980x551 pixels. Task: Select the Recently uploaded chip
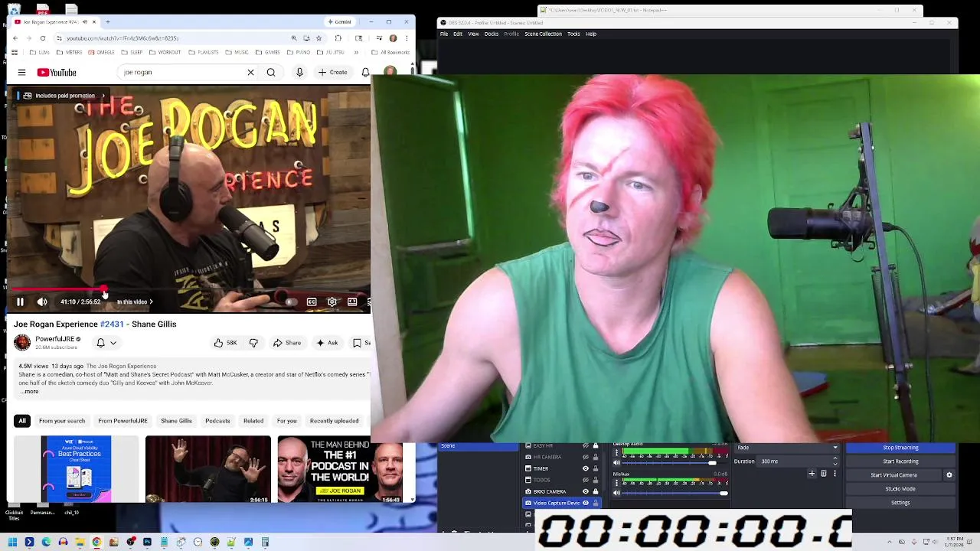click(334, 421)
